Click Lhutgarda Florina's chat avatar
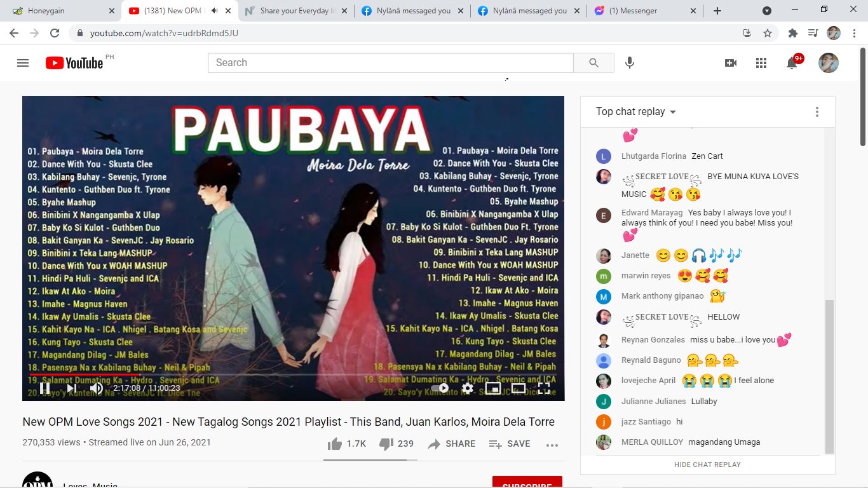This screenshot has height=488, width=868. click(x=604, y=156)
